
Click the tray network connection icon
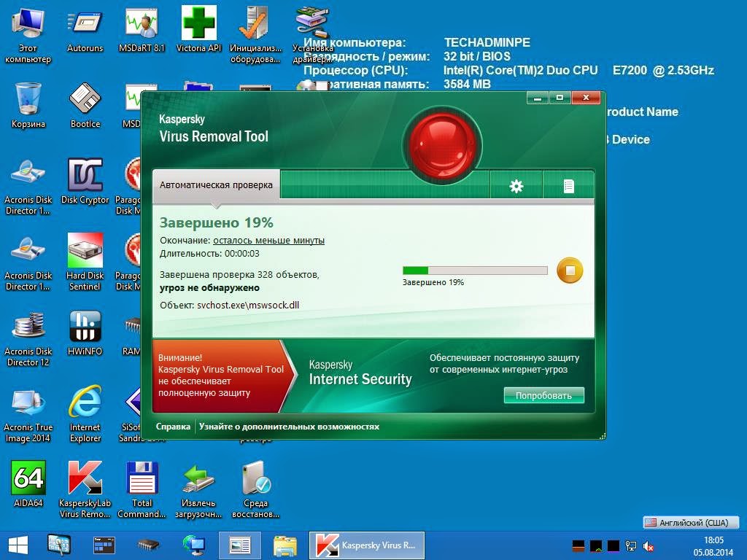tap(631, 545)
